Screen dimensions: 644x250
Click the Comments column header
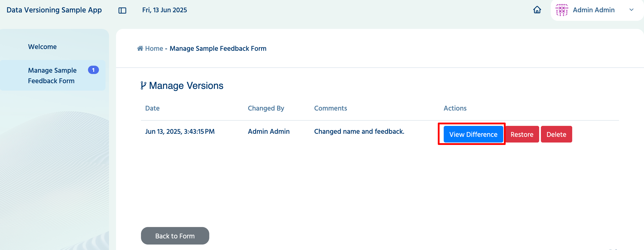click(x=331, y=108)
